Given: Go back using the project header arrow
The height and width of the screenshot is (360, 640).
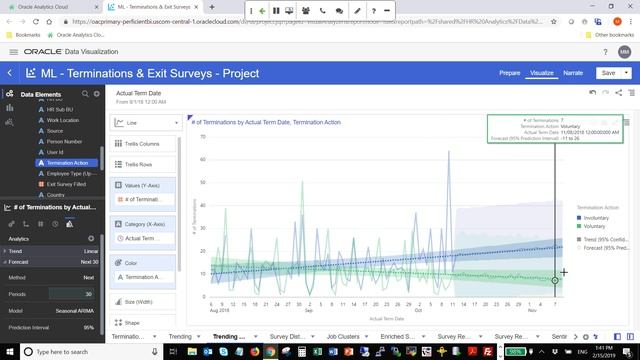Looking at the screenshot, I should [10, 73].
